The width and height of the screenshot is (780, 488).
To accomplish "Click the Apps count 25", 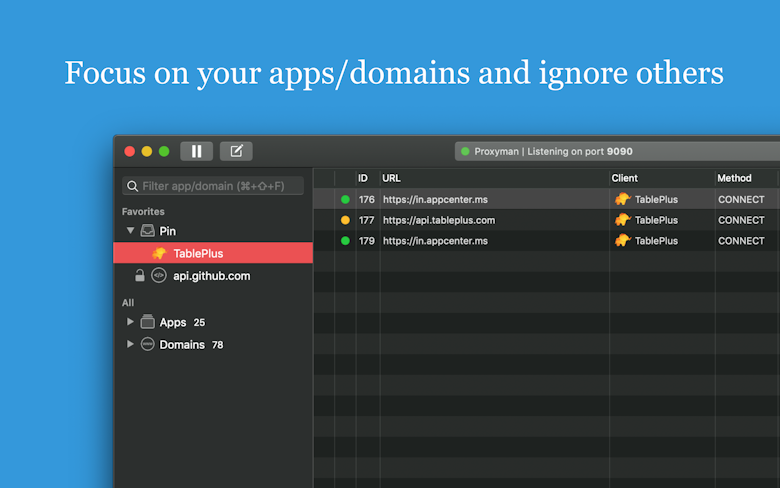I will (199, 322).
